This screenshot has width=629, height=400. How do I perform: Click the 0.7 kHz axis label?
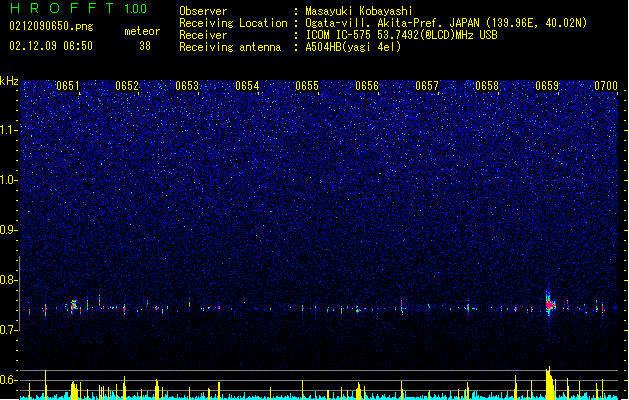[x=8, y=330]
